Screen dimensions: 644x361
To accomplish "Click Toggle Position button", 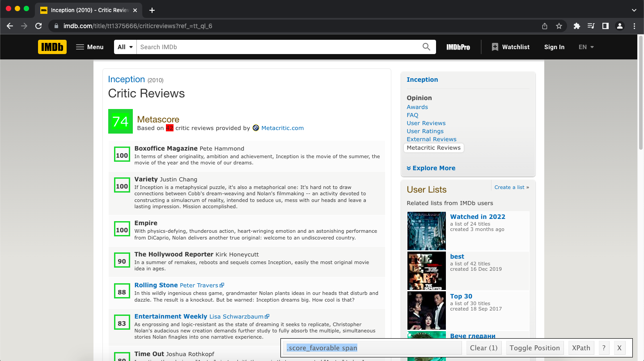I will [x=535, y=348].
